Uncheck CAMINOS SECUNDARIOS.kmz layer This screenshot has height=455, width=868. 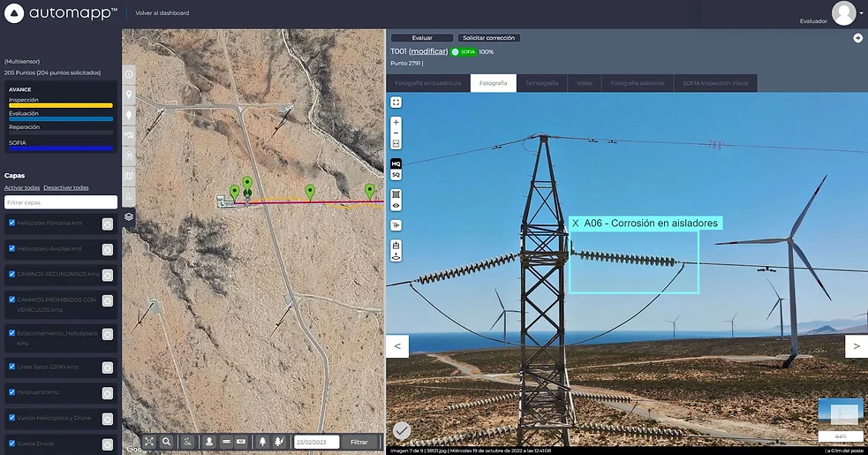(x=11, y=274)
